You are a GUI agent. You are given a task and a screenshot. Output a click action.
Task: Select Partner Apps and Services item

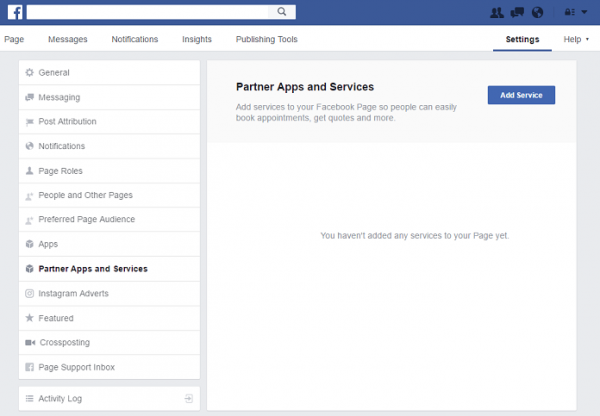pyautogui.click(x=109, y=269)
